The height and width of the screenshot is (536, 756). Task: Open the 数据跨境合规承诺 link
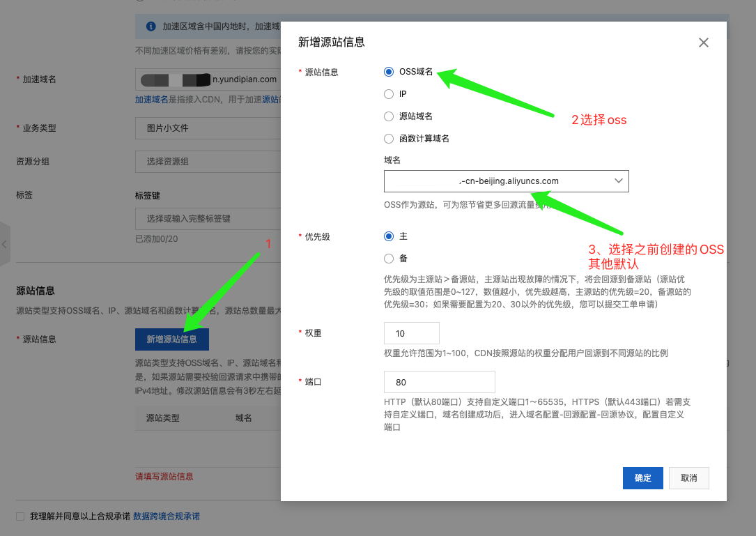pyautogui.click(x=167, y=516)
